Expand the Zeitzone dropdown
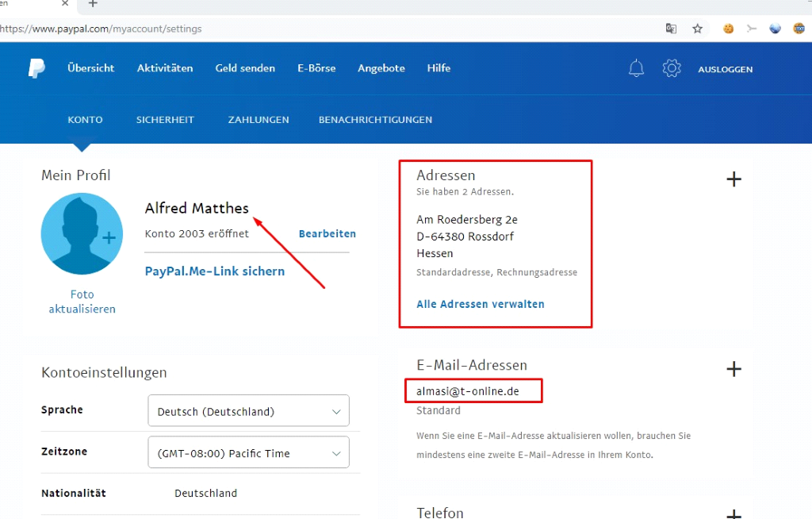812x519 pixels. point(248,453)
